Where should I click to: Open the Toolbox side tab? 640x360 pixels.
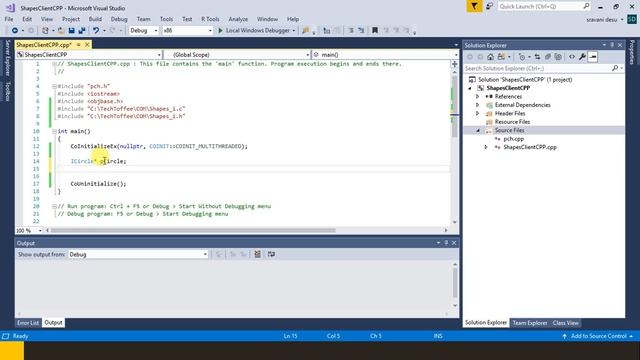(7, 91)
